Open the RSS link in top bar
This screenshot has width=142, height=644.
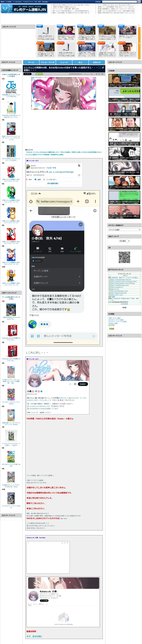tap(36, 2)
